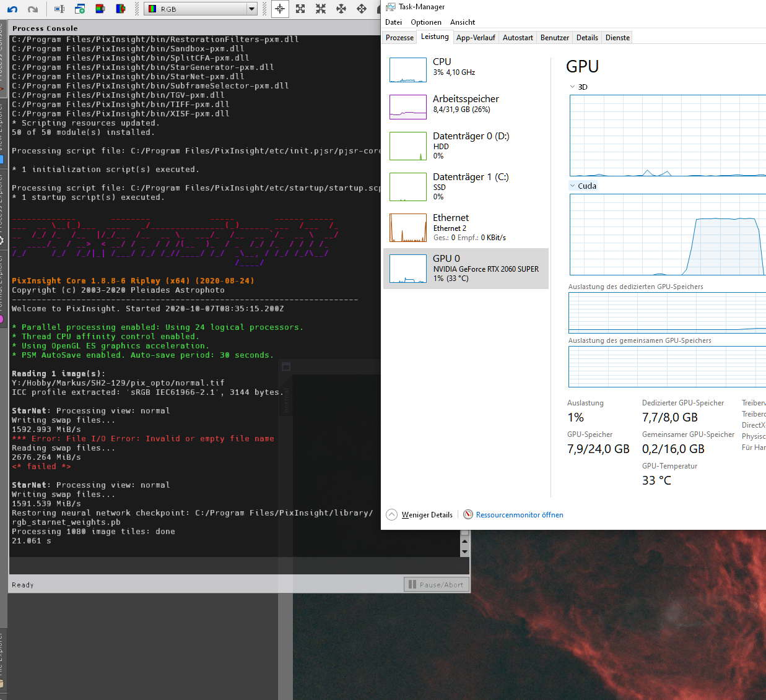Screen dimensions: 766x700
Task: Click the "PixInsight Core 1.8.8-6 Ripley" line
Action: click(x=133, y=281)
